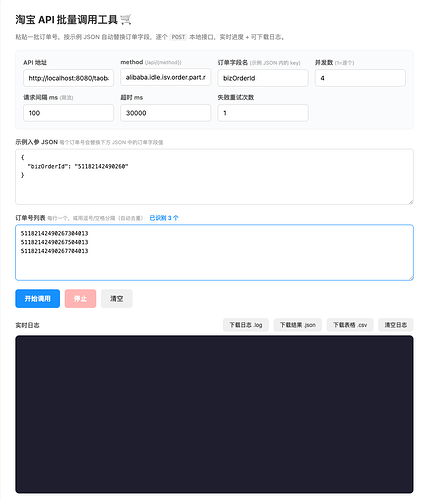Click the red 停止 button

(80, 298)
